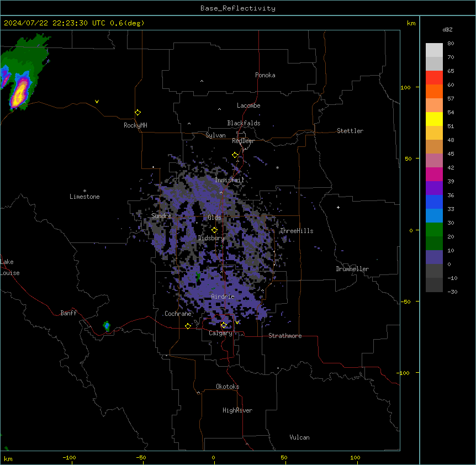Select the Airdrie city label
The width and height of the screenshot is (476, 465).
(223, 297)
